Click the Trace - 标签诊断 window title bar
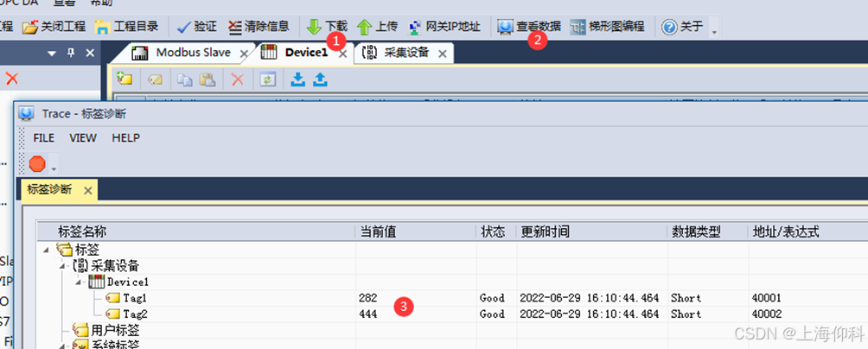868x349 pixels. tap(443, 114)
